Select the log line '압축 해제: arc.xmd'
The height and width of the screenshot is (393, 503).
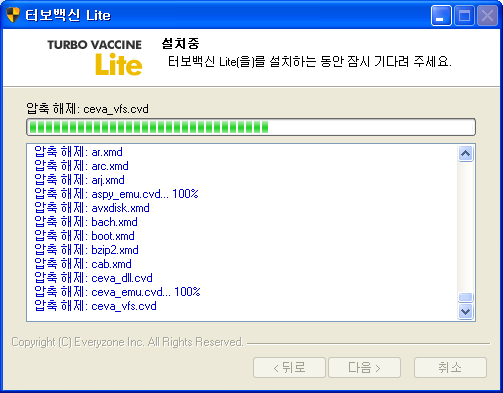click(x=81, y=166)
